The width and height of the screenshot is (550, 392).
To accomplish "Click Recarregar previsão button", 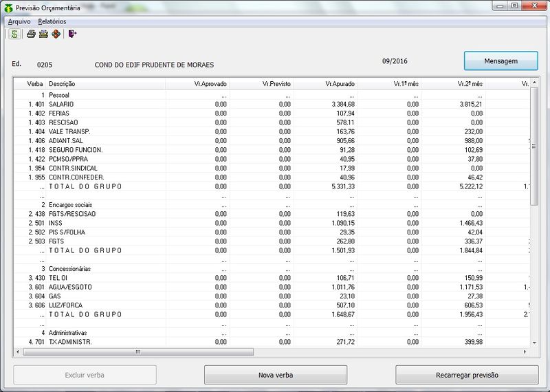I will click(x=467, y=375).
